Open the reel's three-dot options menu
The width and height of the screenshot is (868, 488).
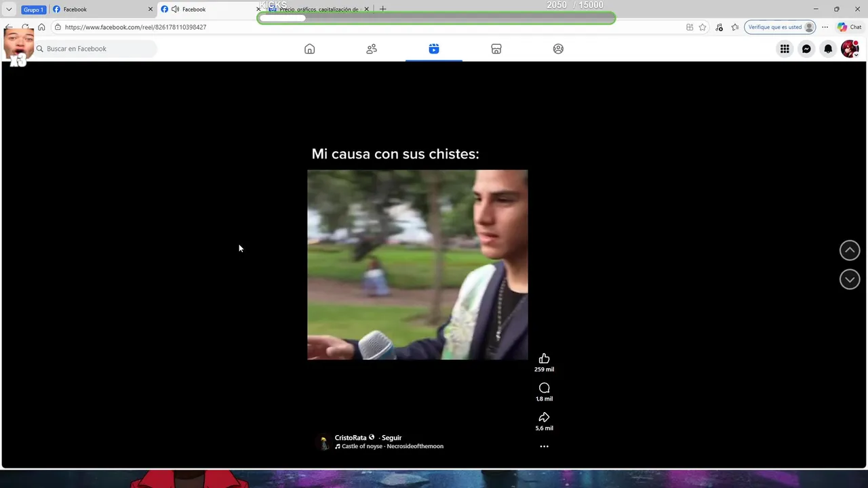[x=544, y=447]
